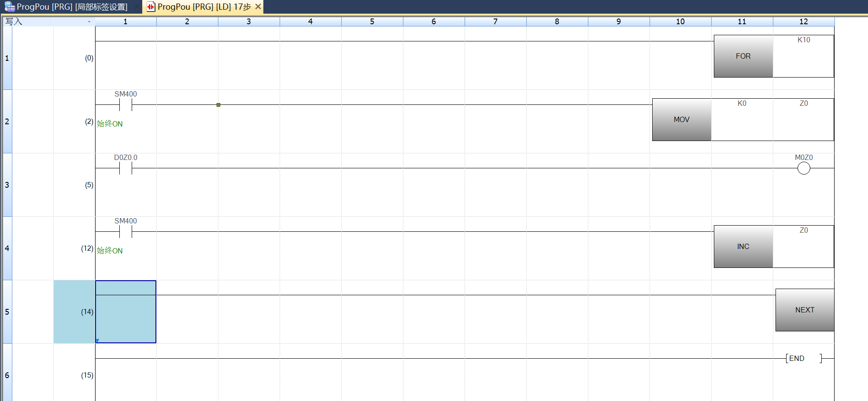Select the K10 operand of FOR
The image size is (868, 401).
[x=803, y=40]
